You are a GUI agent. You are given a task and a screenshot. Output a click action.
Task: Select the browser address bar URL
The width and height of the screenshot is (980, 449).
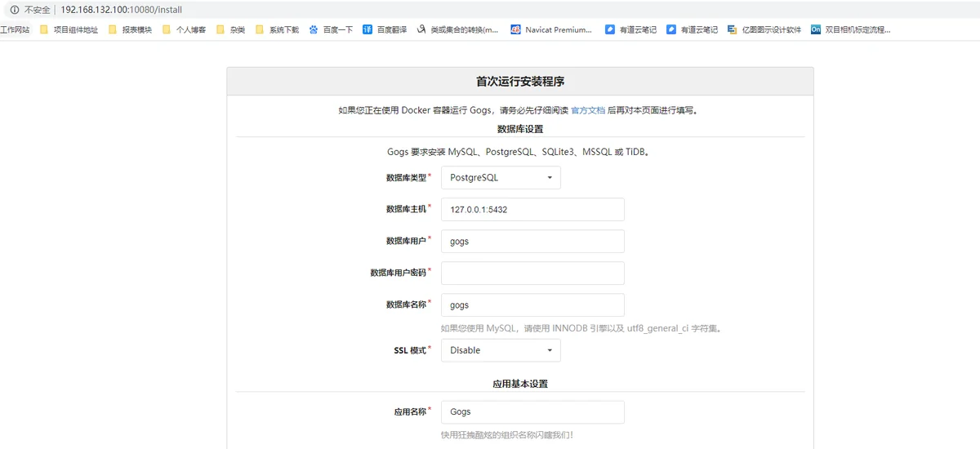point(122,10)
